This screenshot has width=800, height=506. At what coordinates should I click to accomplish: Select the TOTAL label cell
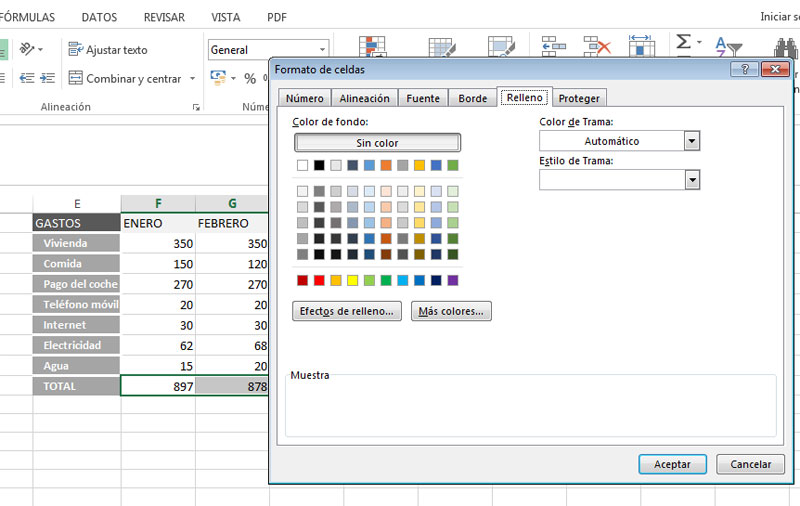point(77,386)
